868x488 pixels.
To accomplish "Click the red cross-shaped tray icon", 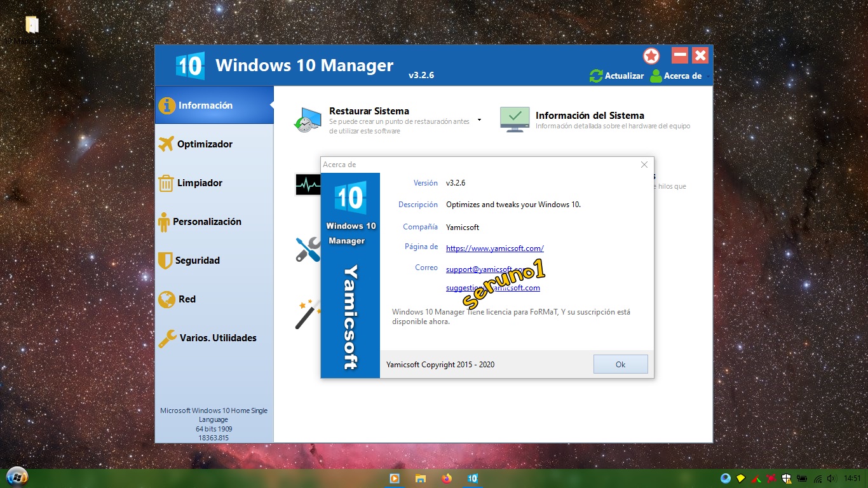I will coord(771,478).
